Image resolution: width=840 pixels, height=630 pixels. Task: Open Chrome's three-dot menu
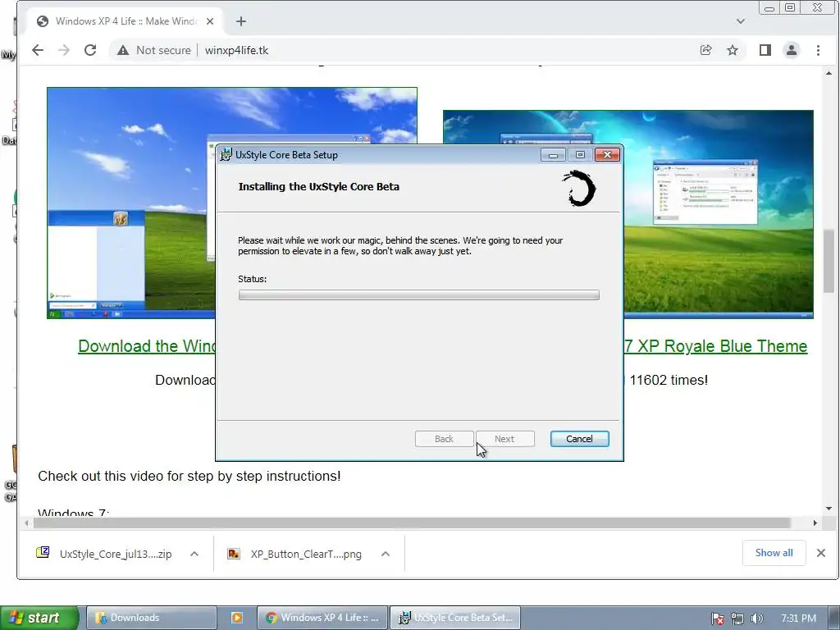(x=818, y=50)
